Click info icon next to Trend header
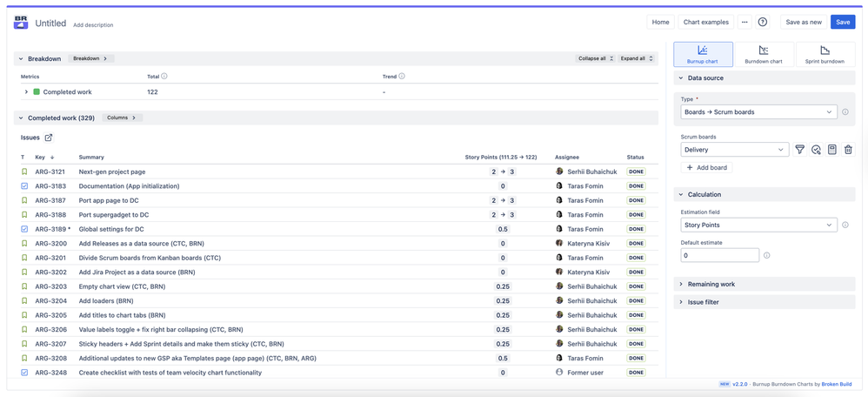 [x=402, y=77]
